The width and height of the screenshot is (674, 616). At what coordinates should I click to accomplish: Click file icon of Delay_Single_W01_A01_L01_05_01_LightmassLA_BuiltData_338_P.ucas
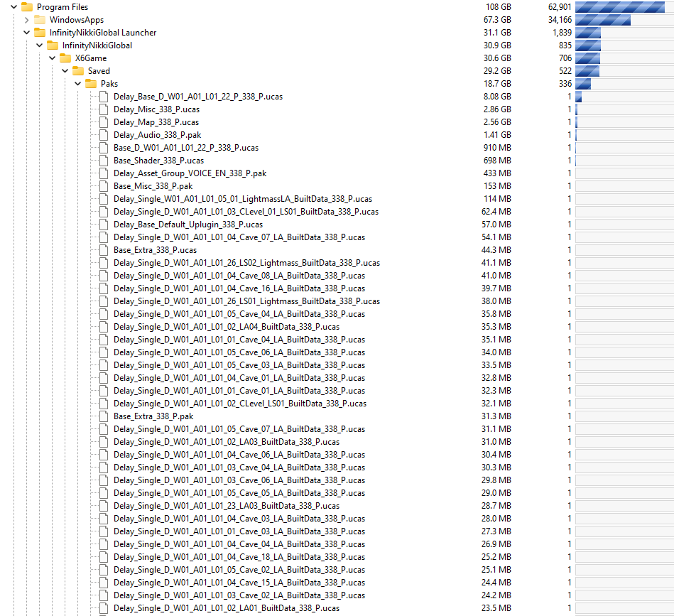coord(104,199)
